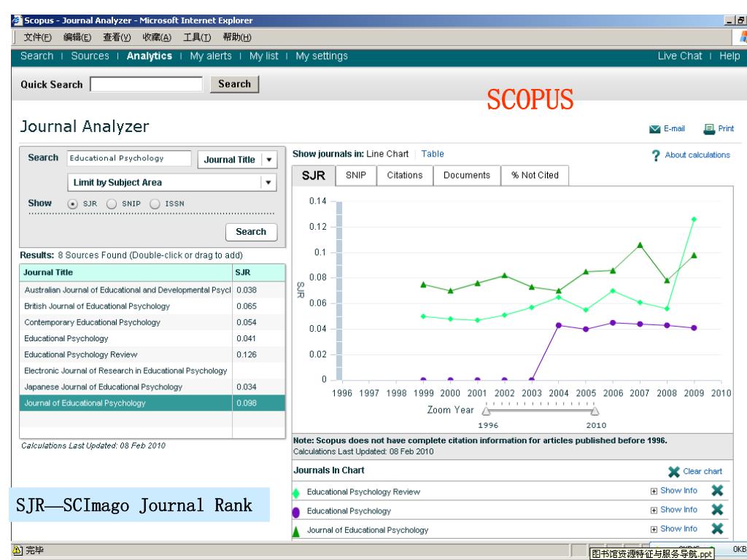Open the Help link
747x560 pixels.
click(729, 56)
